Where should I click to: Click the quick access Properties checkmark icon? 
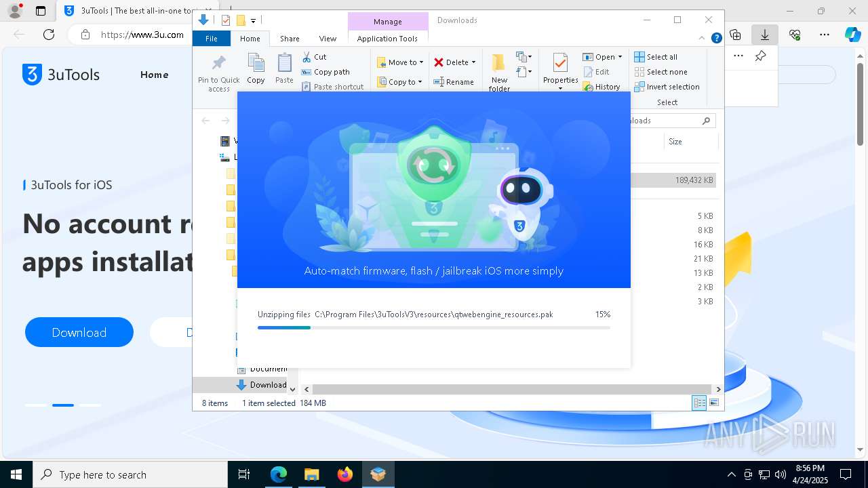(226, 20)
